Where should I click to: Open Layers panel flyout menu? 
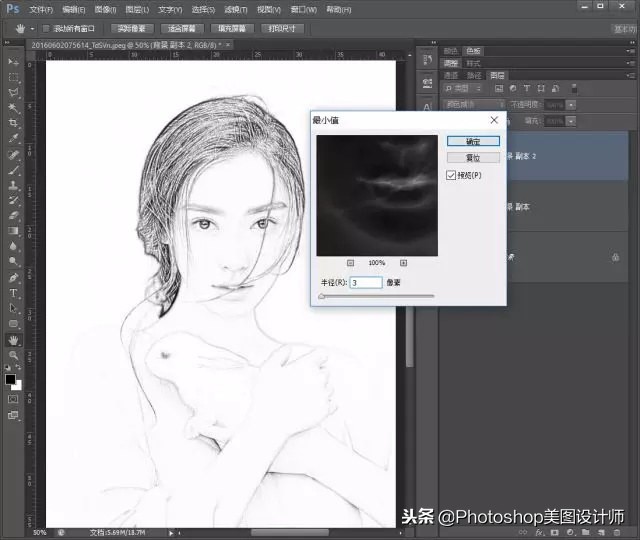tap(629, 76)
